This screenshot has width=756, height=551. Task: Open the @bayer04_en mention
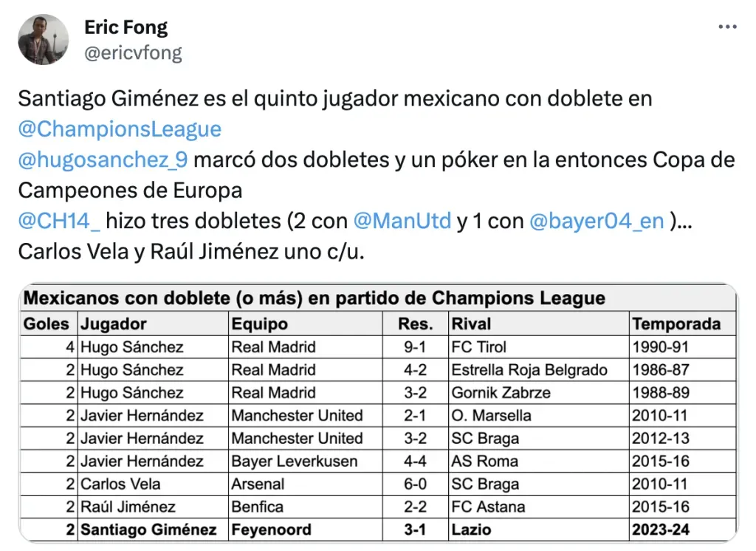pyautogui.click(x=597, y=221)
